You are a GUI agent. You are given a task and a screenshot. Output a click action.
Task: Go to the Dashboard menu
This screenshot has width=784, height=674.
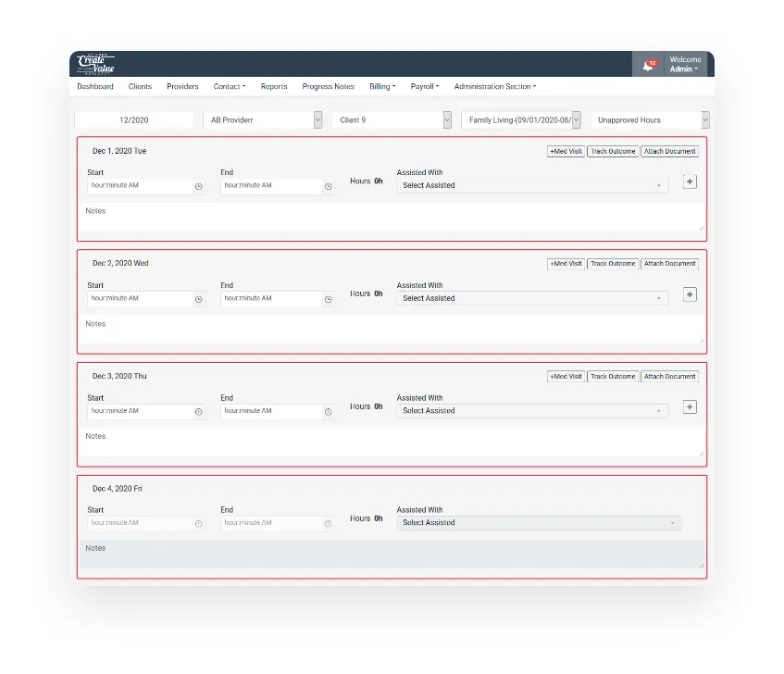[x=95, y=86]
